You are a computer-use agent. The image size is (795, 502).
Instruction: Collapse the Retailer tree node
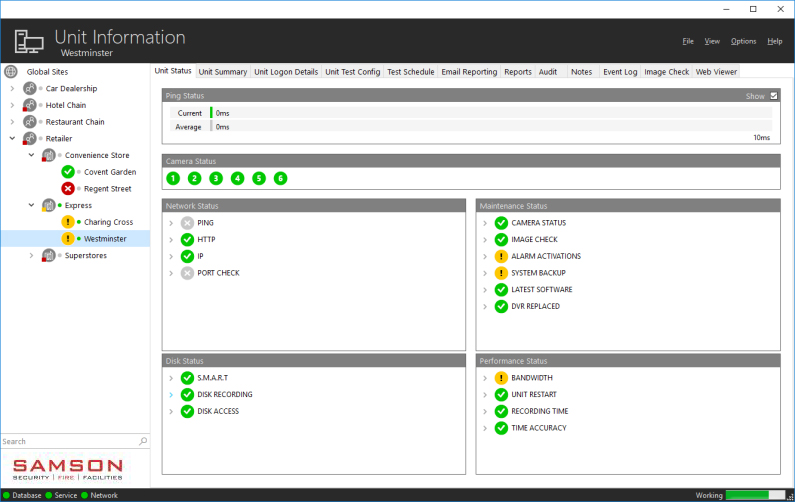[12, 139]
